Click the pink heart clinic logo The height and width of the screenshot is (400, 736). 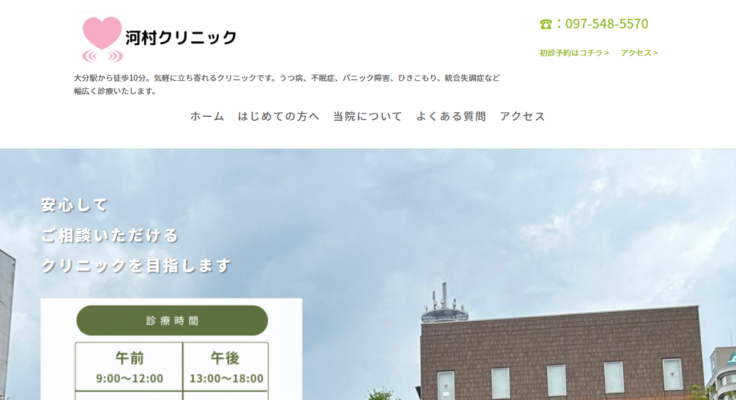102,39
